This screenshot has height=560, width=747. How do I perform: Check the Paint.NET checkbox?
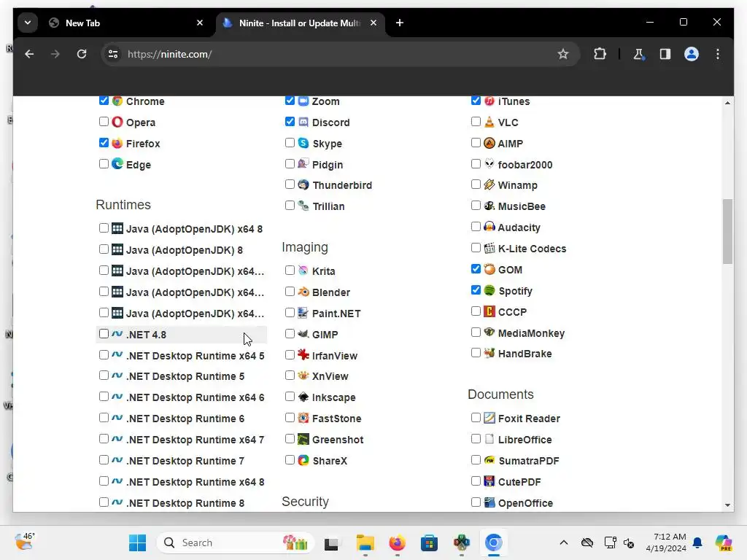pos(290,312)
